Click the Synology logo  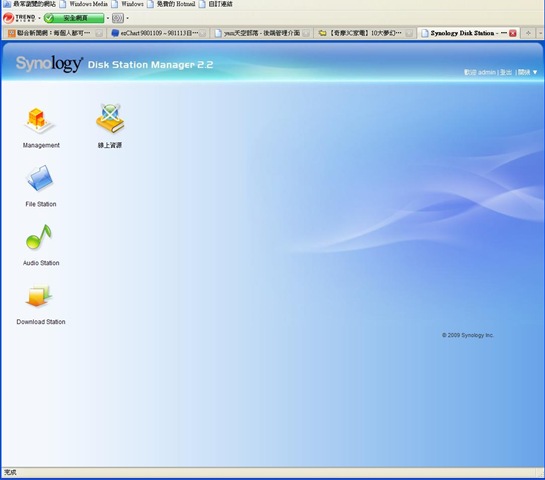[x=49, y=64]
